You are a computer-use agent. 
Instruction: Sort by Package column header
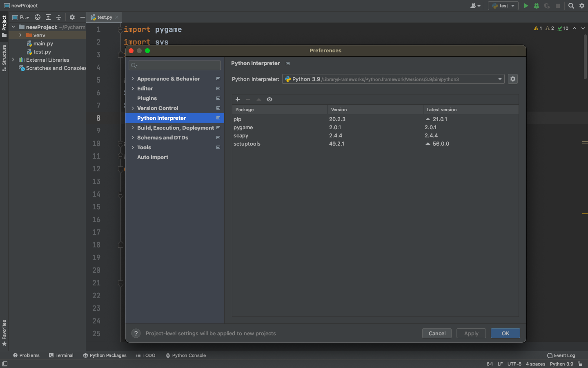point(280,110)
